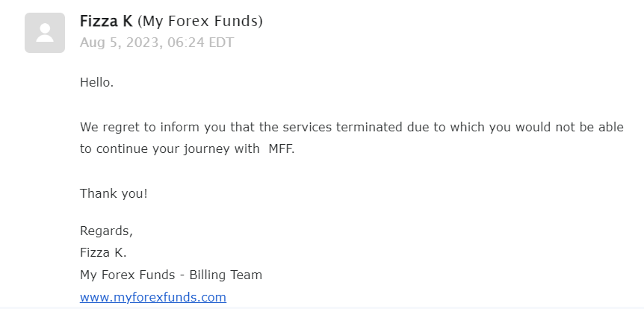Viewport: 644px width, 309px height.
Task: Click the words "not be able" in the message
Action: tap(589, 127)
